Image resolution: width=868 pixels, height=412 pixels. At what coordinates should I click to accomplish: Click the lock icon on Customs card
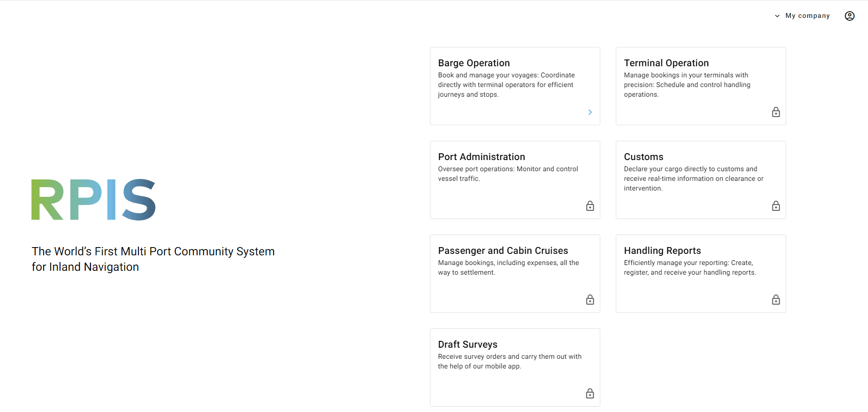pyautogui.click(x=776, y=206)
